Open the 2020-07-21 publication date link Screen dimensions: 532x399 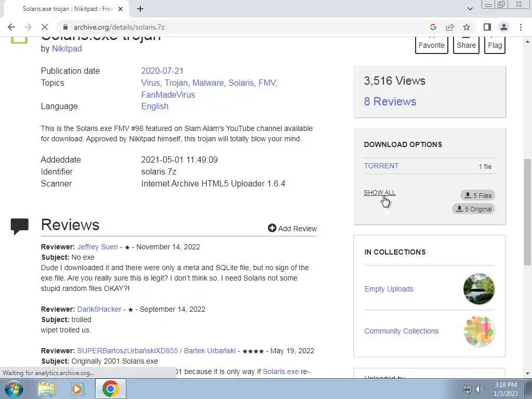coord(162,71)
